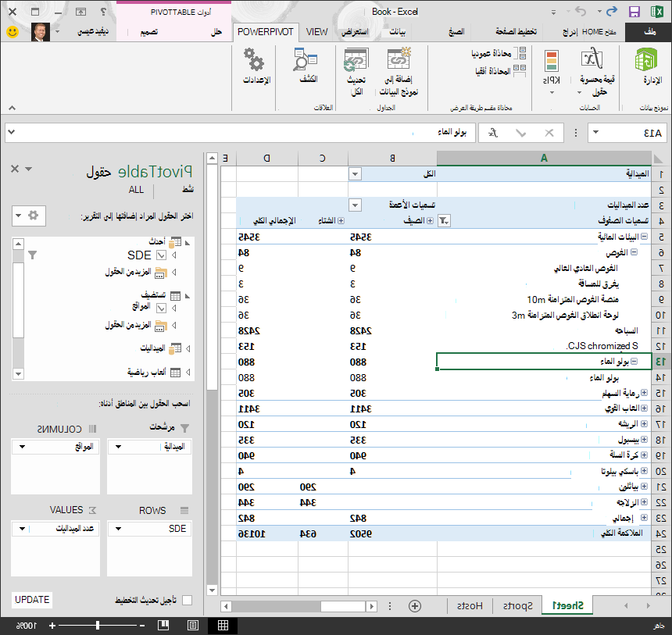672x635 pixels.
Task: Expand the formula bar chevron
Action: coord(12,132)
